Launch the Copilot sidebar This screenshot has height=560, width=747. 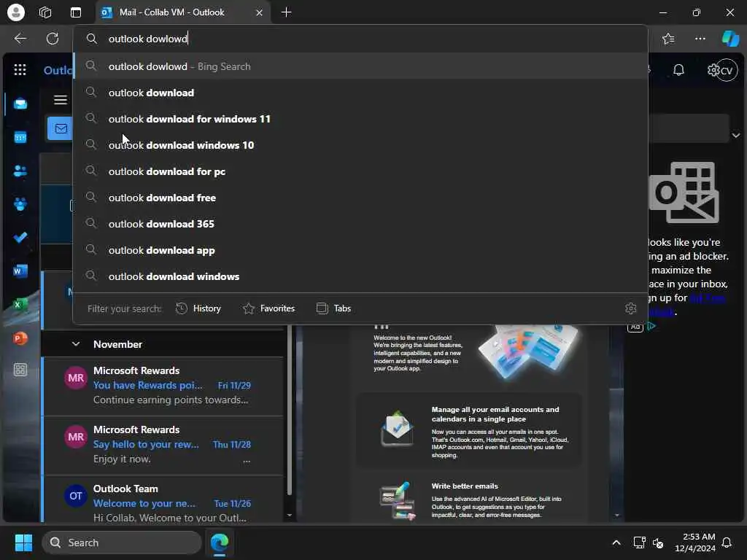coord(730,39)
